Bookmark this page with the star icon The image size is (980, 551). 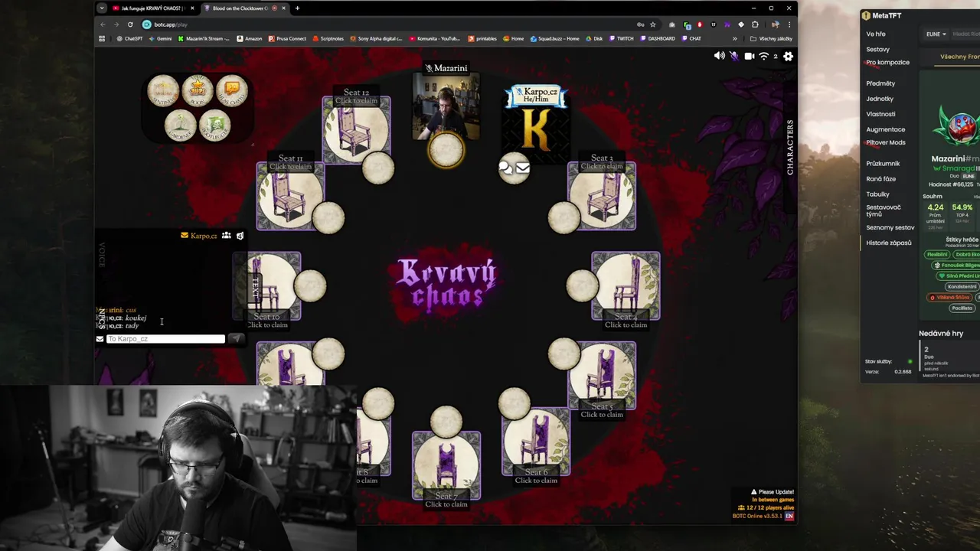click(652, 24)
